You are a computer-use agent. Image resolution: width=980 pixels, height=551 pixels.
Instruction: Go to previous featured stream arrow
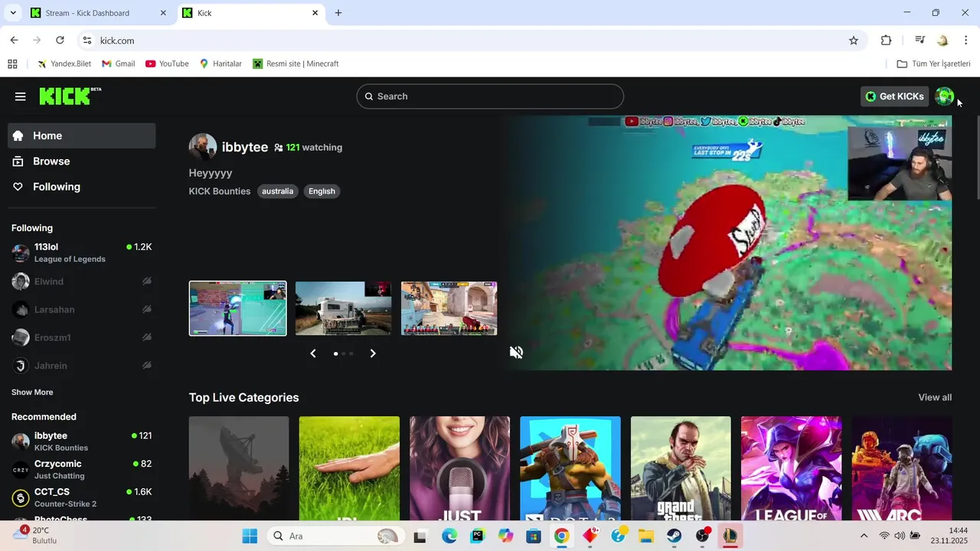(x=312, y=354)
